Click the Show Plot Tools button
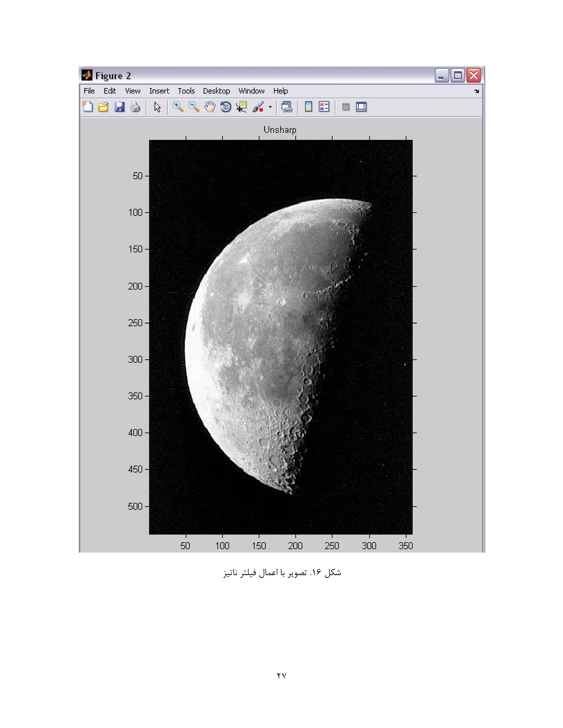Image resolution: width=563 pixels, height=728 pixels. coord(361,107)
